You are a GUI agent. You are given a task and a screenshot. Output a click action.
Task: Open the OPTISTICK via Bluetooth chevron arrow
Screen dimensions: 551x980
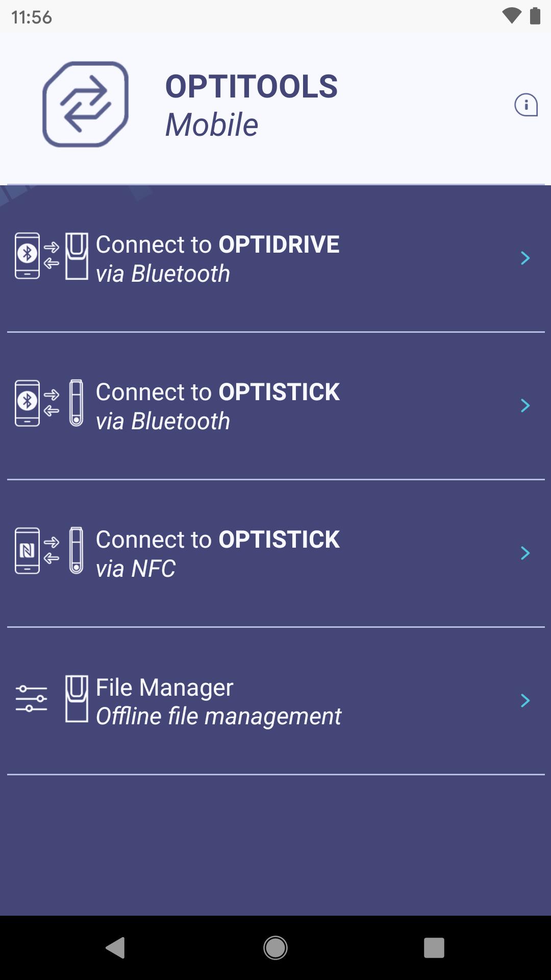[525, 406]
